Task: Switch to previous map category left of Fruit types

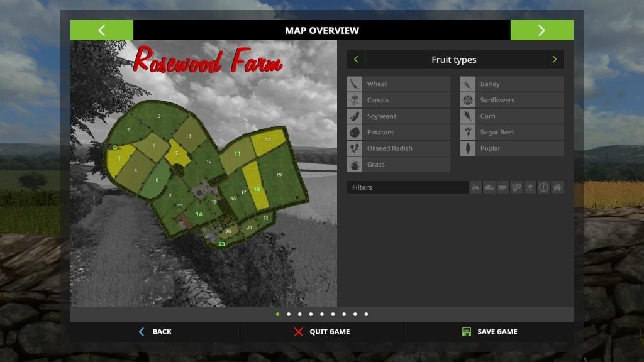Action: pos(356,60)
